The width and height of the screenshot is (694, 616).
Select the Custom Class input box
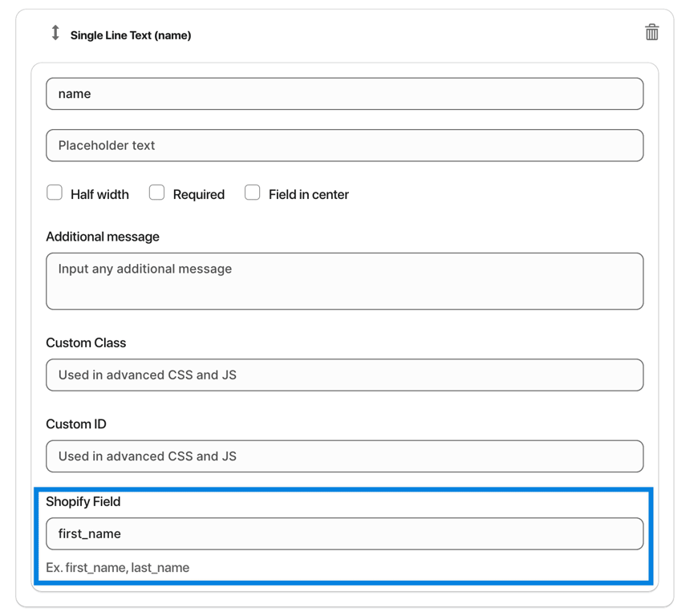point(345,375)
